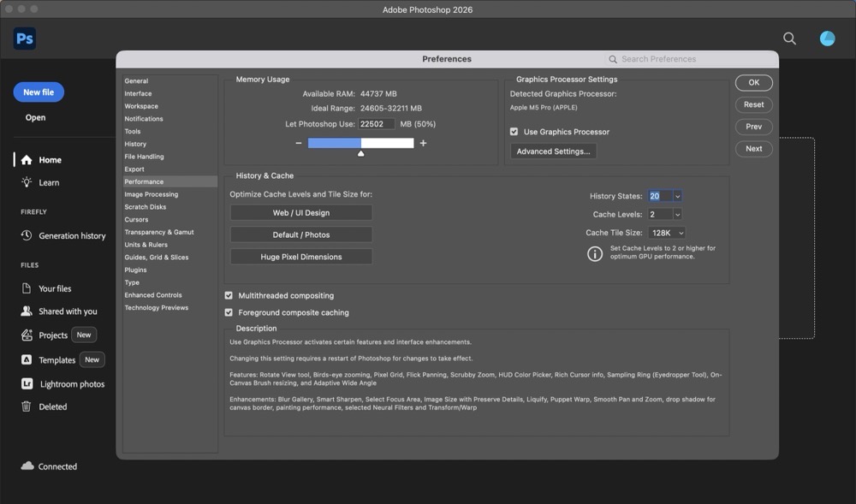Click the Projects icon in sidebar
The height and width of the screenshot is (504, 856).
tap(27, 335)
